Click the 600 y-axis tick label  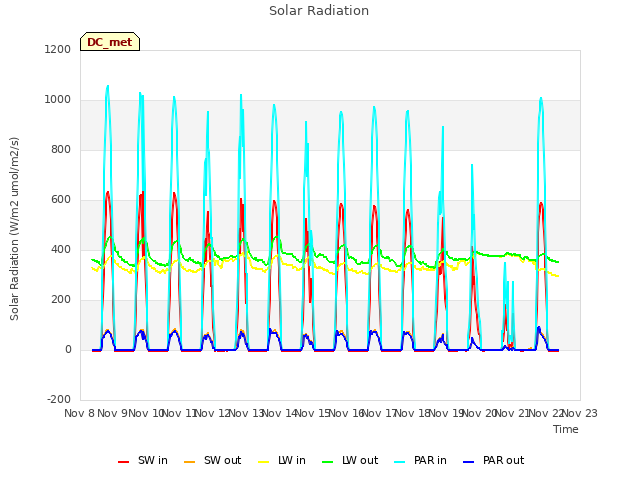click(61, 200)
